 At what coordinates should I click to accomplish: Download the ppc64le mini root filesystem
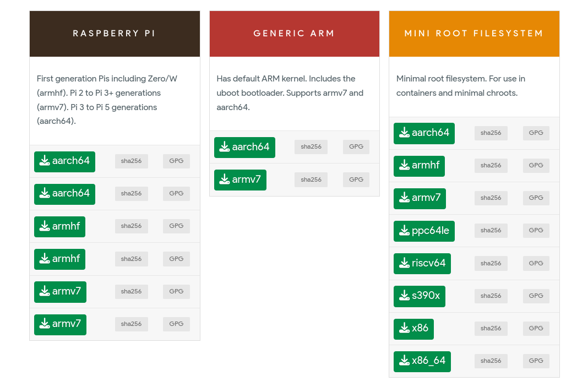point(424,231)
